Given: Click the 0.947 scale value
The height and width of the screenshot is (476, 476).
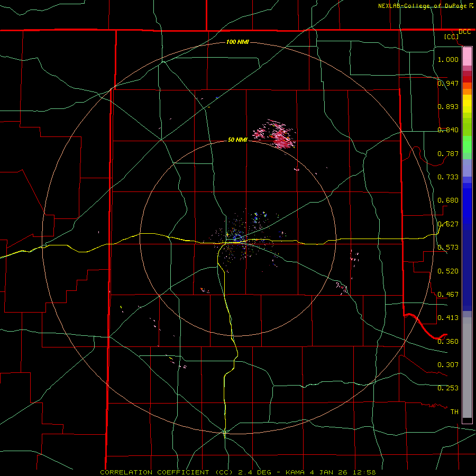Looking at the screenshot, I should [448, 83].
